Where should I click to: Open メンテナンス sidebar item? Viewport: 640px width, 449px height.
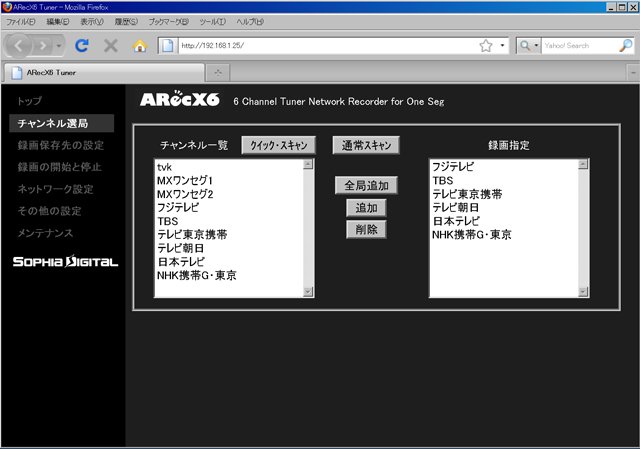[x=45, y=233]
